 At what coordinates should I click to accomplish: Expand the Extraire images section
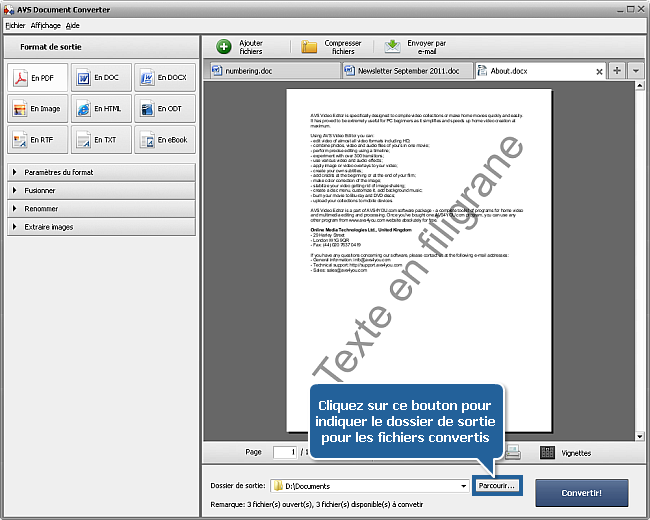point(101,227)
